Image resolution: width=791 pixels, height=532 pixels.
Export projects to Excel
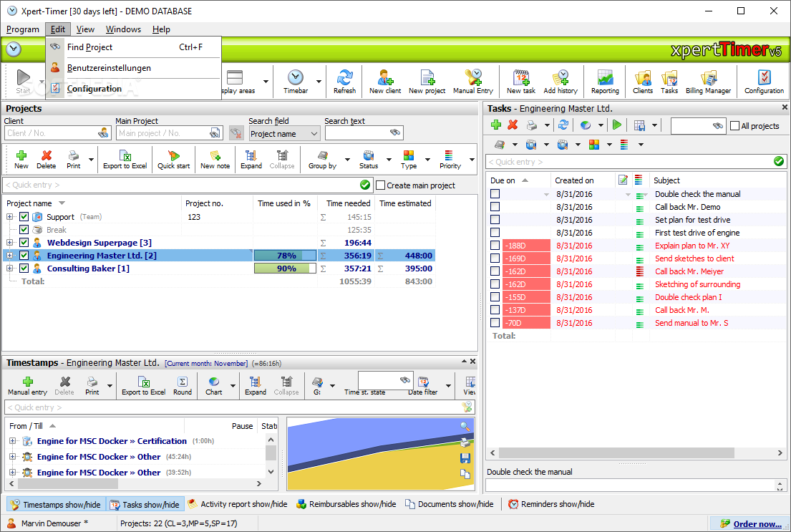click(x=125, y=160)
